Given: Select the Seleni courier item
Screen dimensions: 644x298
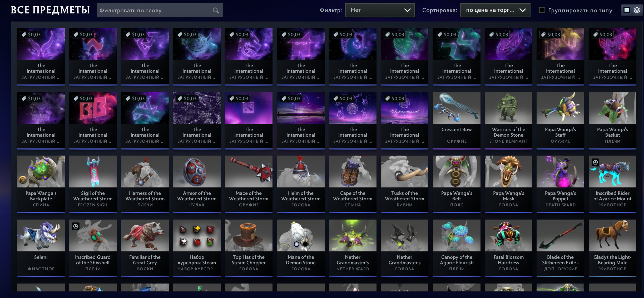Looking at the screenshot, I should pos(41,248).
